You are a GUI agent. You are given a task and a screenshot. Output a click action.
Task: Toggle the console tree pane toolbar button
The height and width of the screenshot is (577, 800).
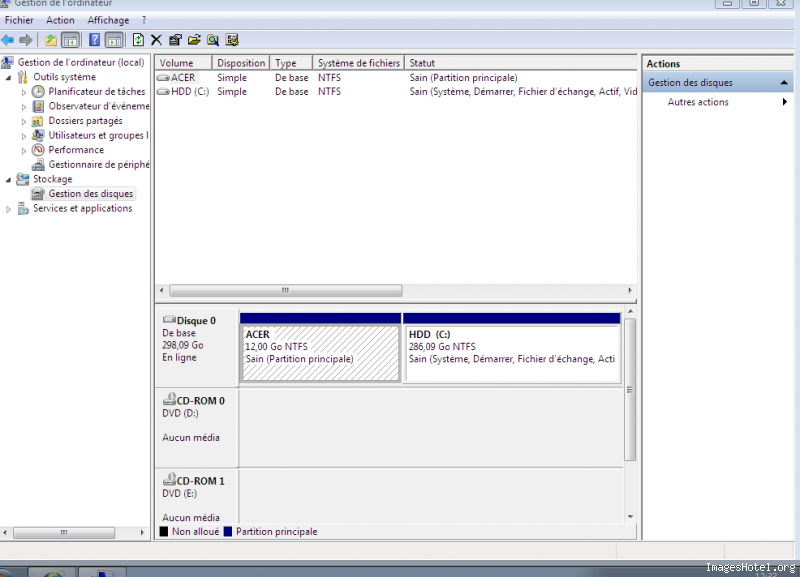[x=70, y=40]
